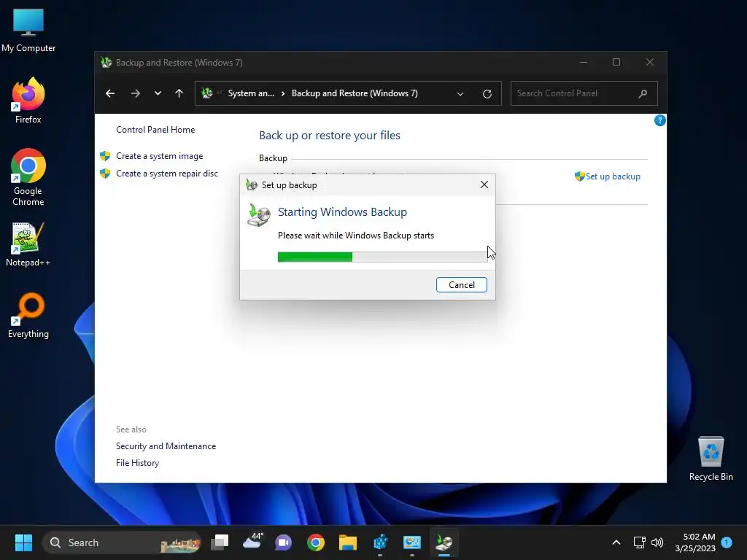Click the 'Starting Windows Backup' heading
The image size is (747, 560).
coord(342,212)
